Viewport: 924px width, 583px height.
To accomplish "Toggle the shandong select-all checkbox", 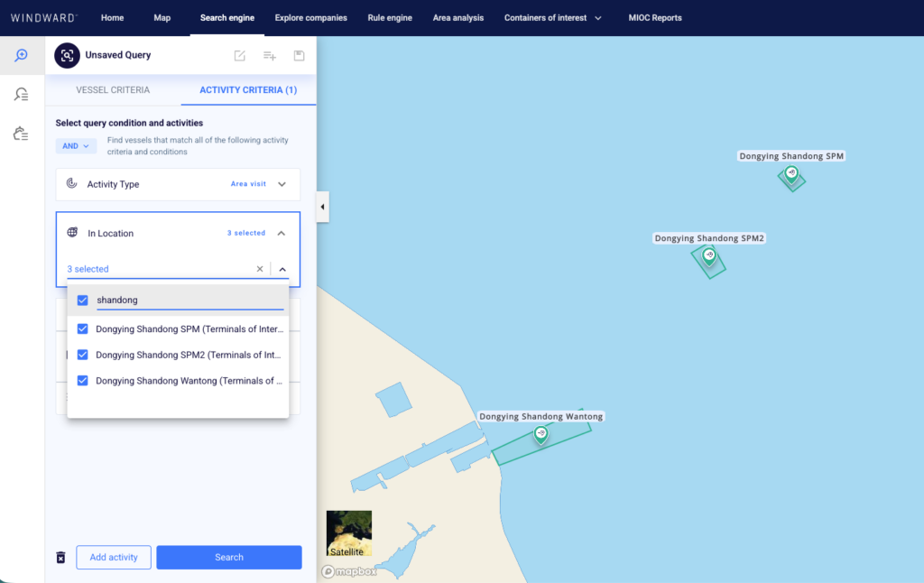I will [82, 300].
